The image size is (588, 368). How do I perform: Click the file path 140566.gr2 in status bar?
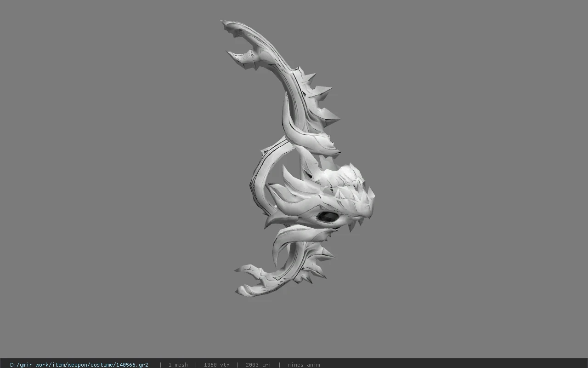79,365
